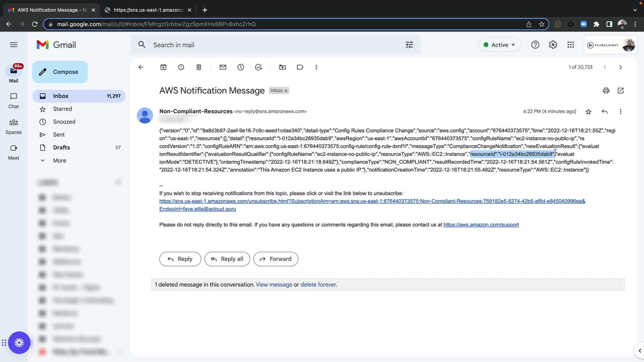644x362 pixels.
Task: Toggle the main menu hamburger button
Action: click(x=14, y=45)
